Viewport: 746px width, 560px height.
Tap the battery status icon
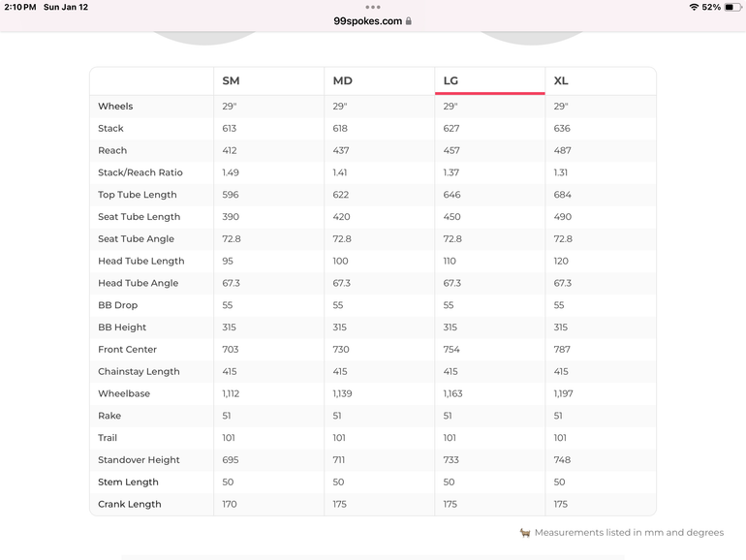731,8
